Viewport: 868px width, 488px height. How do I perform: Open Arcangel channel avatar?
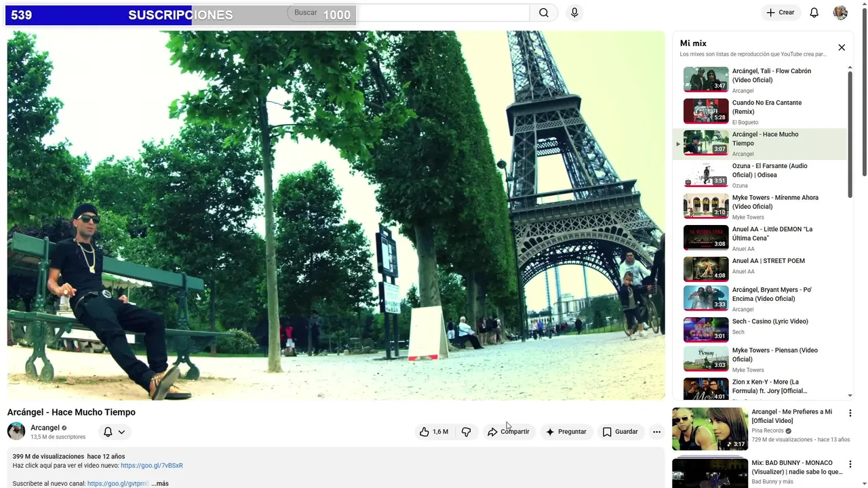coord(16,431)
